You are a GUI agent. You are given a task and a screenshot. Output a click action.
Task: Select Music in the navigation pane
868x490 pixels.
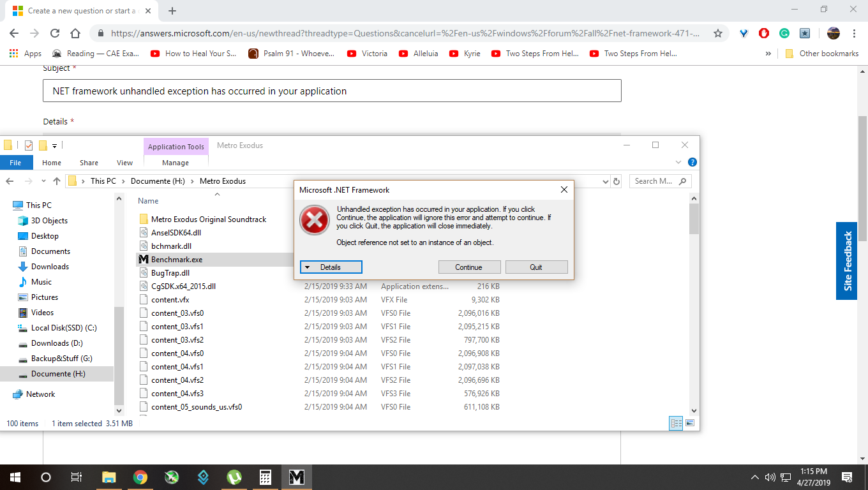pos(41,282)
